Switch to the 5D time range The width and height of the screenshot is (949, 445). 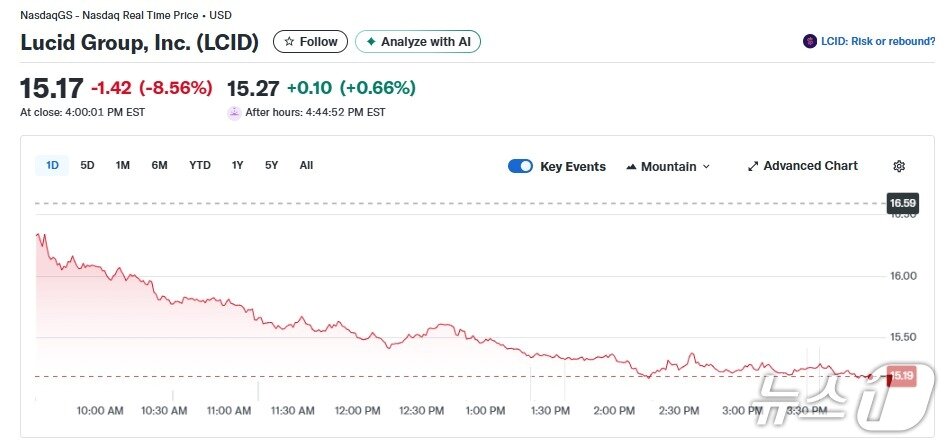(x=87, y=165)
